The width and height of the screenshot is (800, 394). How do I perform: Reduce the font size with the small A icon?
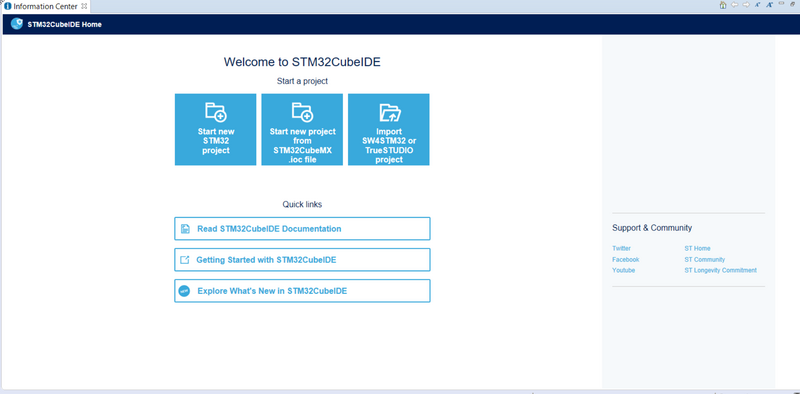[x=758, y=5]
